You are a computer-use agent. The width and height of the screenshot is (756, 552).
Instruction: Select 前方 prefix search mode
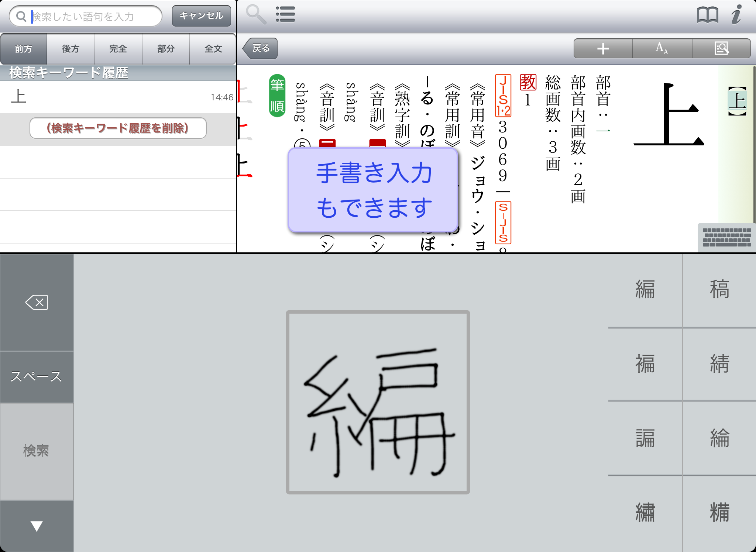coord(24,49)
